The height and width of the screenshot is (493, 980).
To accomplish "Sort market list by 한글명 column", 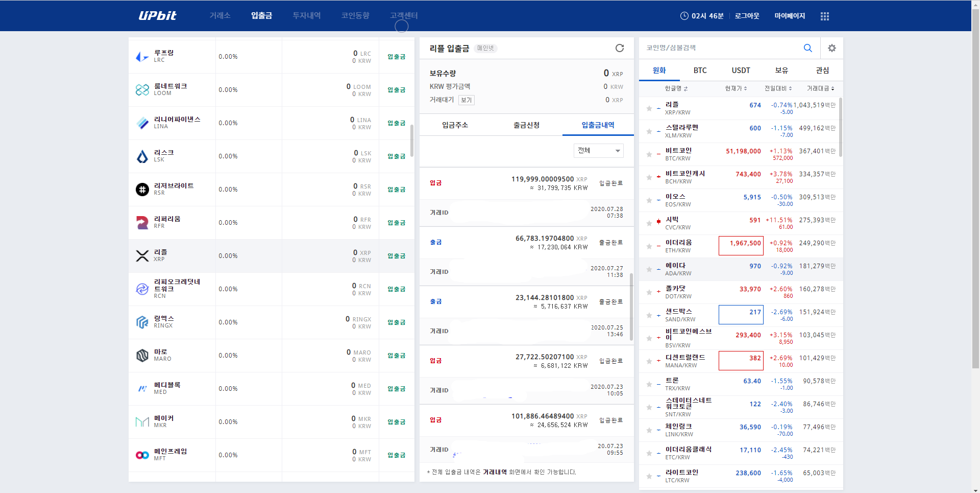I will pos(676,89).
